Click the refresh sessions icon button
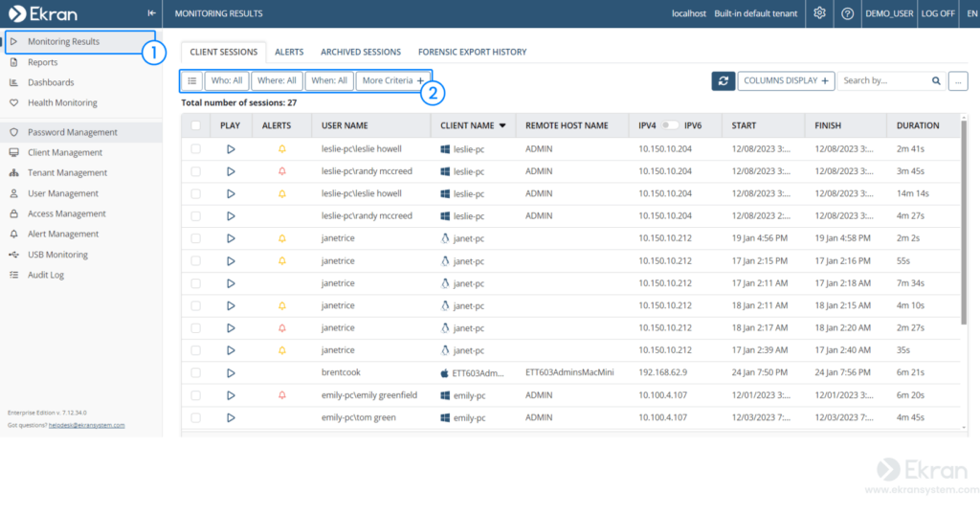 click(x=724, y=81)
